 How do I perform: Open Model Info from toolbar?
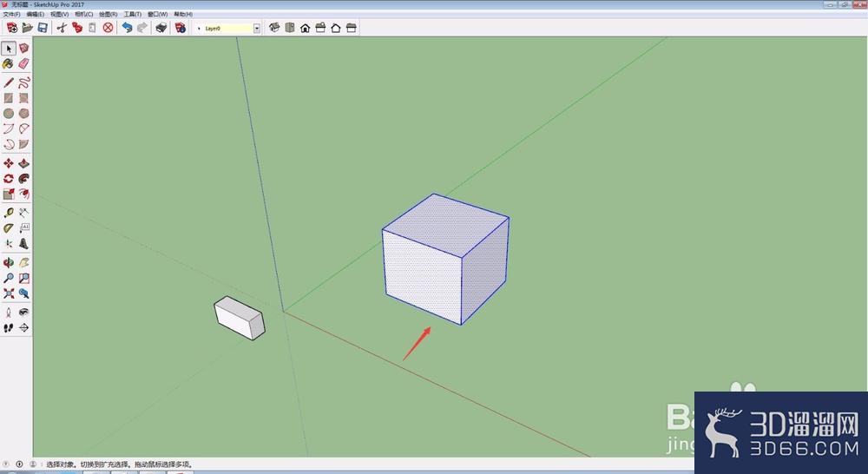click(x=181, y=28)
